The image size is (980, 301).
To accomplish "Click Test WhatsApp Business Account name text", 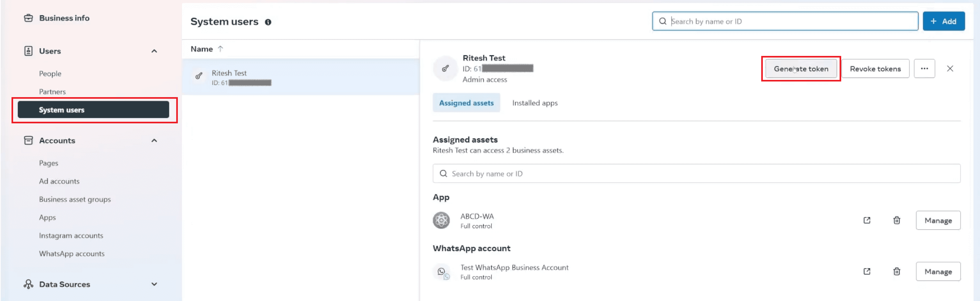I will (x=514, y=267).
